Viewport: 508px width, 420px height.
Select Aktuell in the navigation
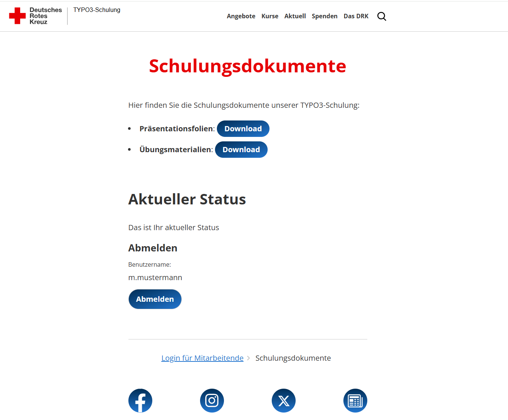point(295,16)
